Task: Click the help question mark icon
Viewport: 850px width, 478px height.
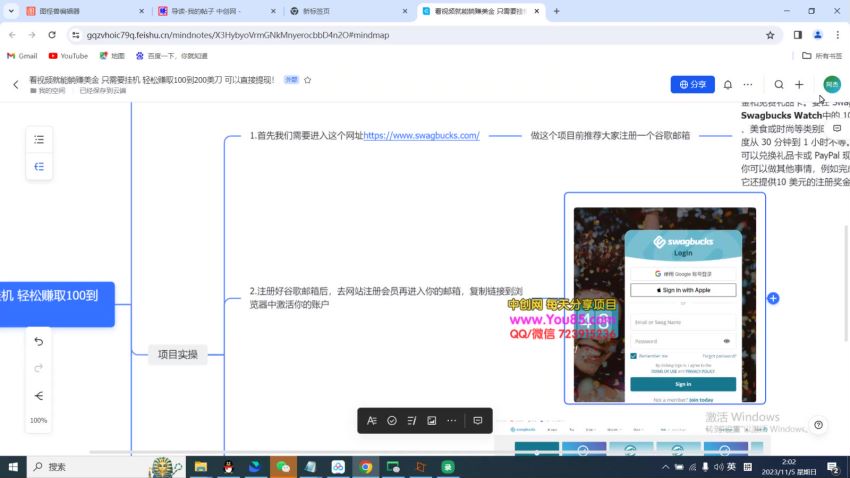Action: point(819,425)
